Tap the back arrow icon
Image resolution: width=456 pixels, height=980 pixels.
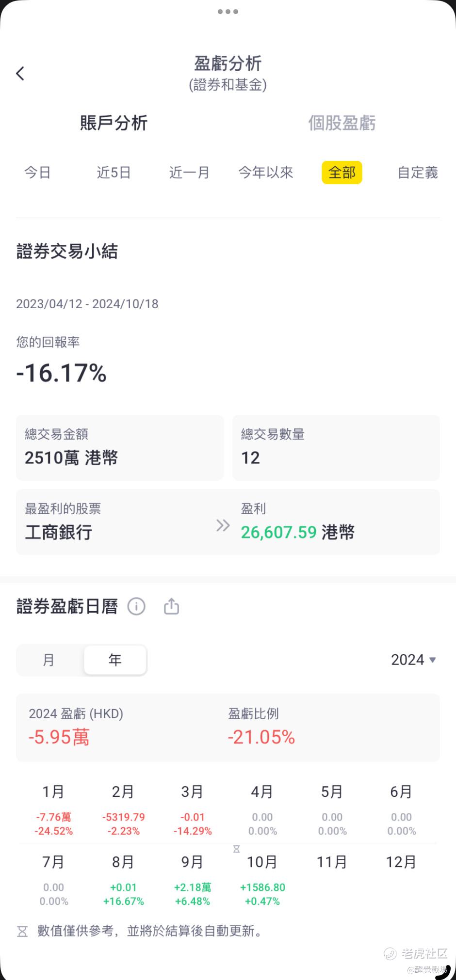click(x=20, y=74)
